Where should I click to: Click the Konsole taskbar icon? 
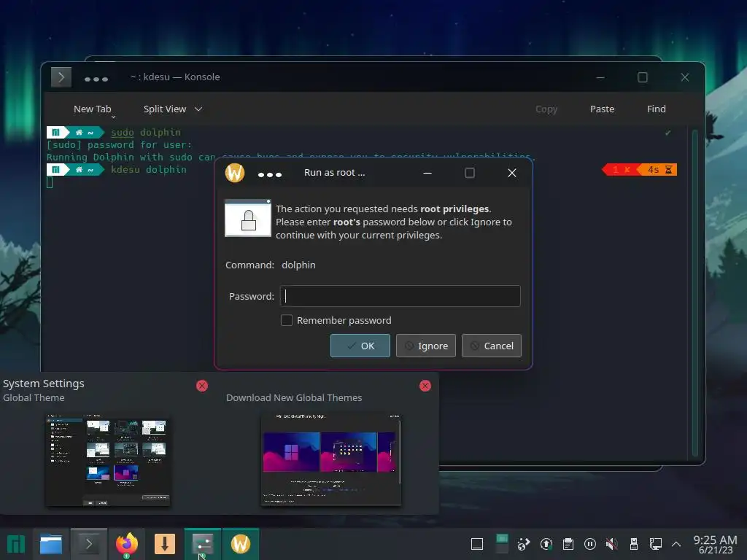point(89,544)
